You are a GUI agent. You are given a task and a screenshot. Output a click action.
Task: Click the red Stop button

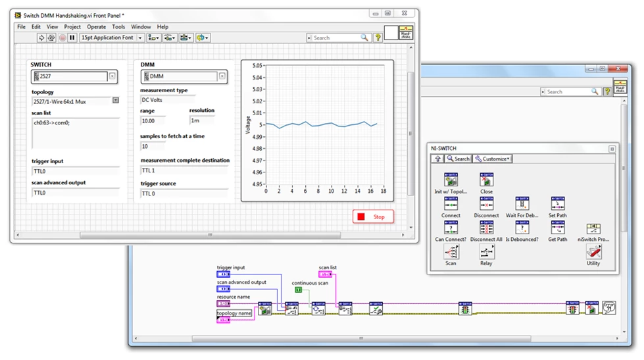373,217
